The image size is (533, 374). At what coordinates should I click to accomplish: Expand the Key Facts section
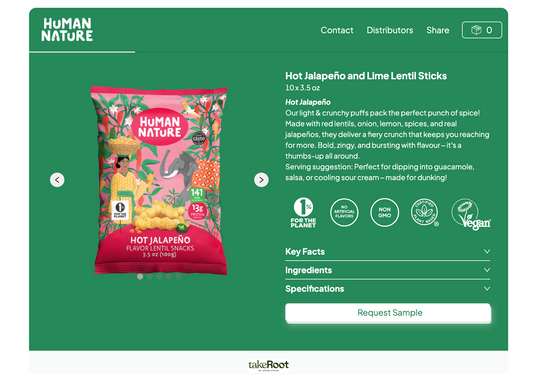(388, 252)
